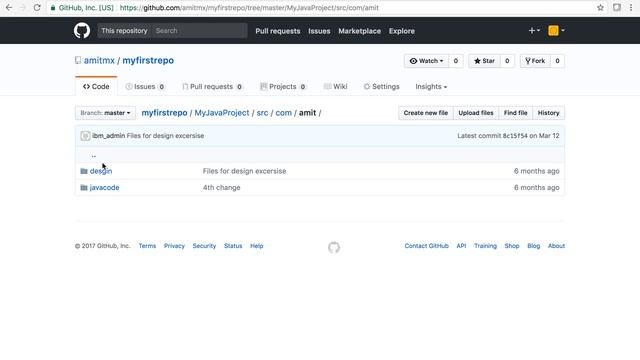Click Pull requests in top navigation

pyautogui.click(x=278, y=31)
